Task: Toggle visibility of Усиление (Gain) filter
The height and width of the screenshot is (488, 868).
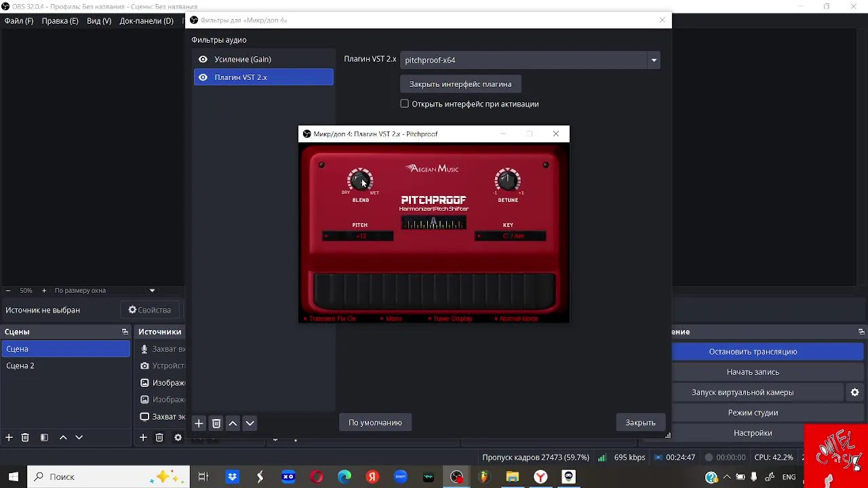Action: tap(203, 60)
